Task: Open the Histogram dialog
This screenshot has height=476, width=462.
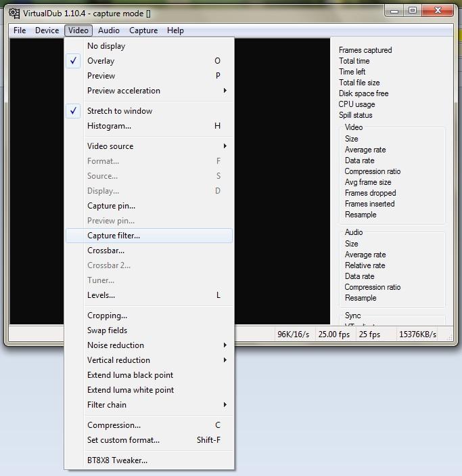Action: point(149,126)
